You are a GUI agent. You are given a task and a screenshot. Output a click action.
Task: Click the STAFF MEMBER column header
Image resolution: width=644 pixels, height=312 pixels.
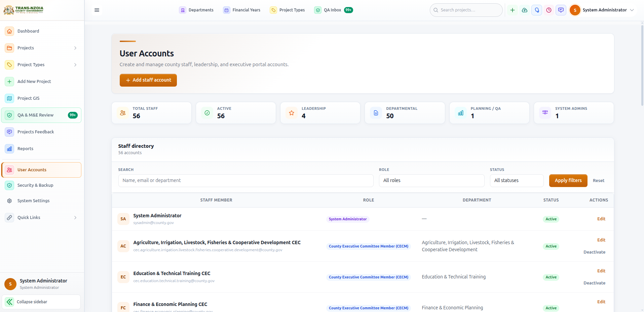(216, 200)
